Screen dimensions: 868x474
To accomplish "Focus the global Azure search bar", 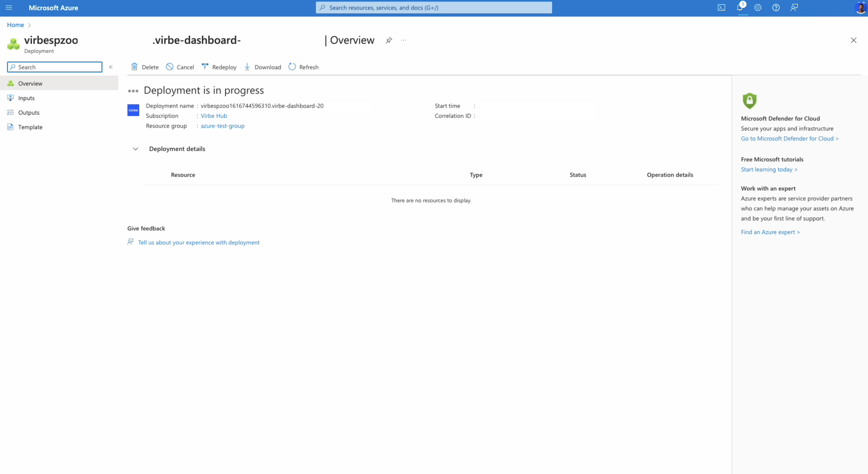I will tap(434, 8).
